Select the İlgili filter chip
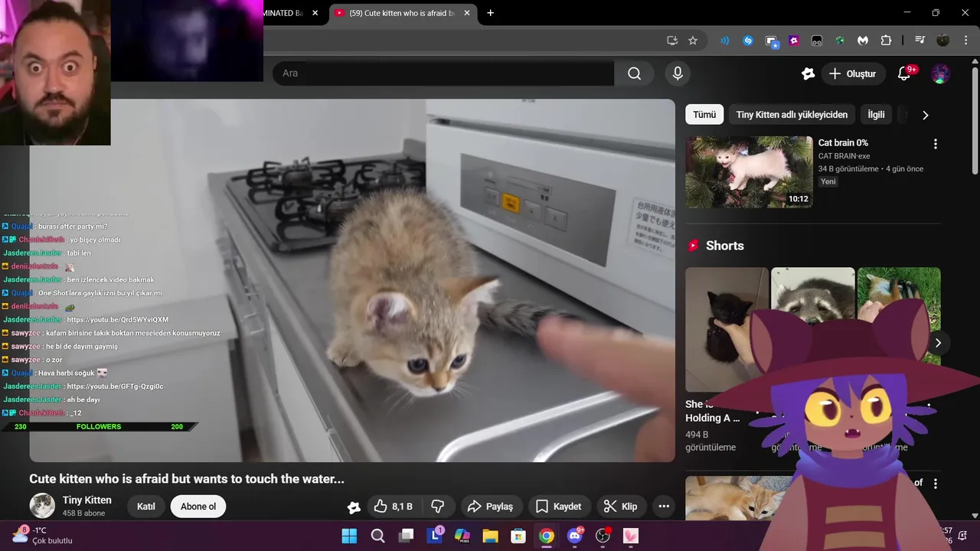980x551 pixels. [x=876, y=115]
